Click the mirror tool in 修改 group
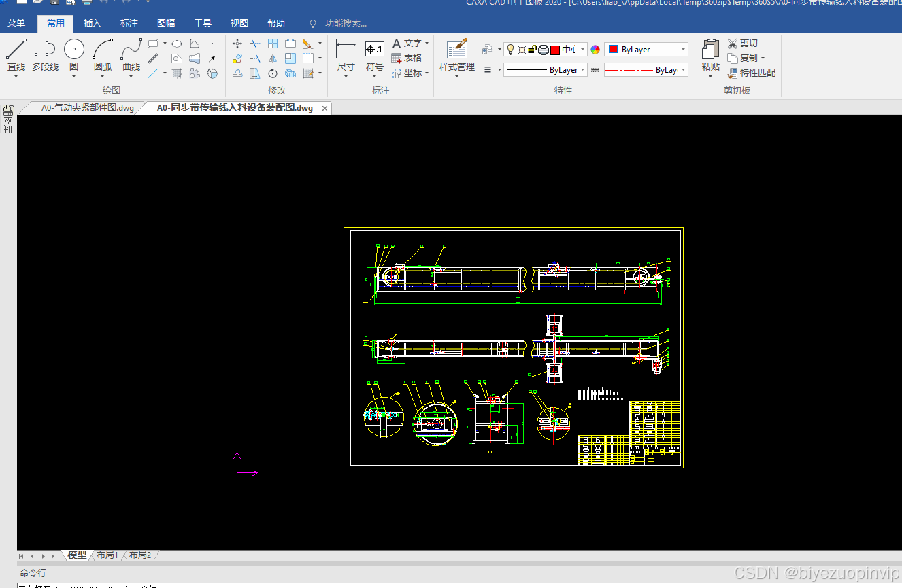Viewport: 902px width, 588px height. coord(273,58)
